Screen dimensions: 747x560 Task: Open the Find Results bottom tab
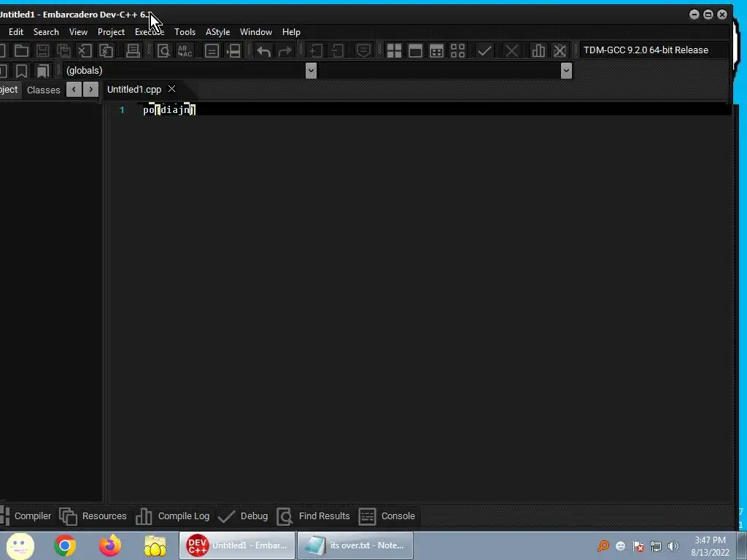click(x=313, y=516)
